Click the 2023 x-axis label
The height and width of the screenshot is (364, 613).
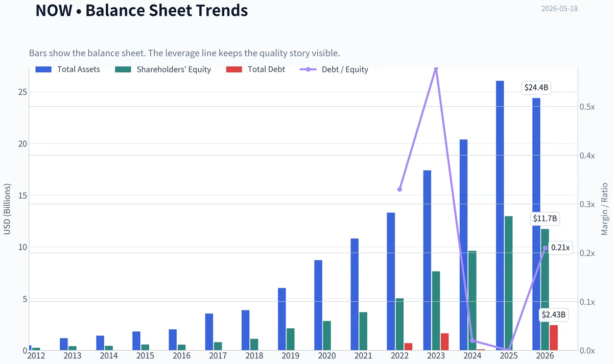click(436, 355)
